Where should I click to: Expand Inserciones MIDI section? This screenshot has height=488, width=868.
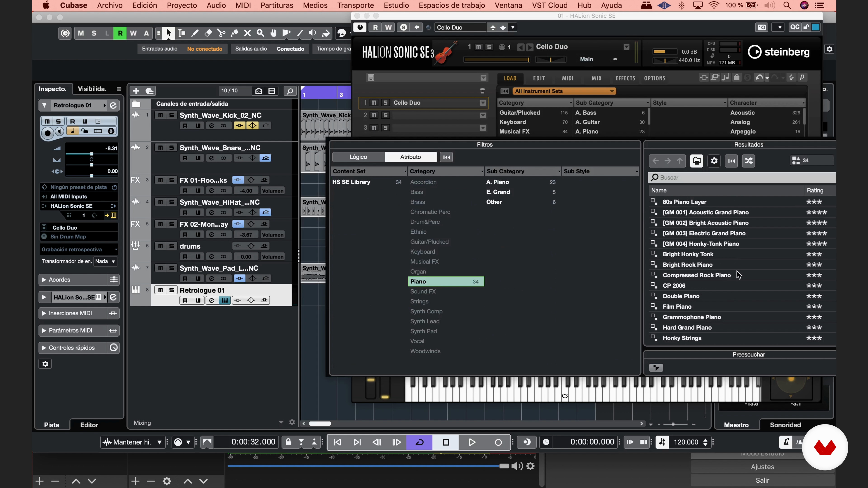coord(44,313)
